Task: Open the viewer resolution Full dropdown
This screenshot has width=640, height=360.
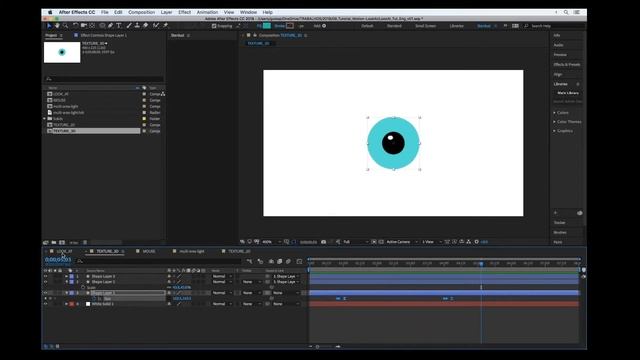Action: (x=355, y=242)
